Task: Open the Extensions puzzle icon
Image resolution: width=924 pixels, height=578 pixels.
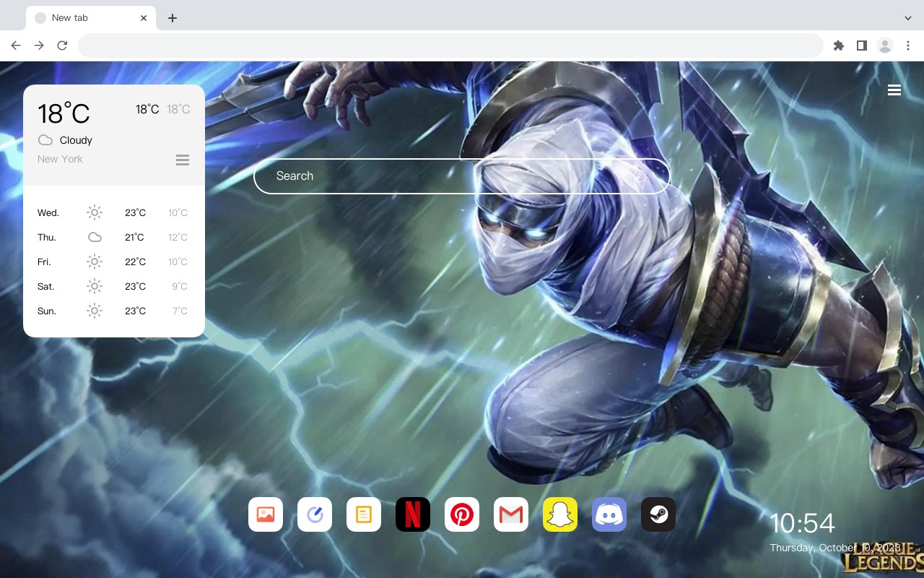Action: point(838,46)
